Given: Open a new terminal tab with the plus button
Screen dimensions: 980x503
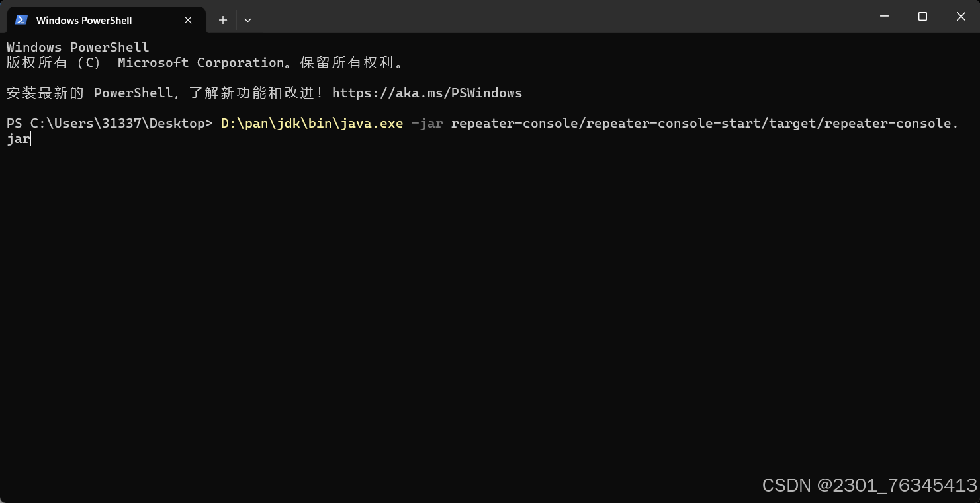Looking at the screenshot, I should (x=222, y=20).
